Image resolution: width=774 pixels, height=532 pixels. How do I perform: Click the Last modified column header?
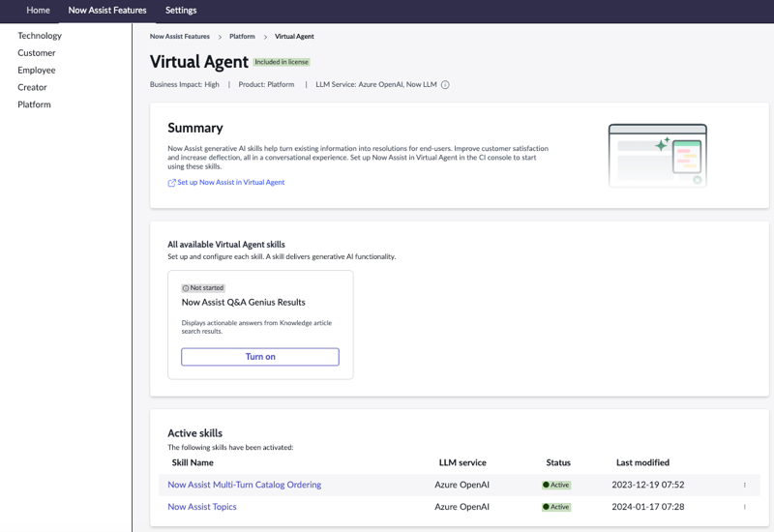(x=642, y=463)
